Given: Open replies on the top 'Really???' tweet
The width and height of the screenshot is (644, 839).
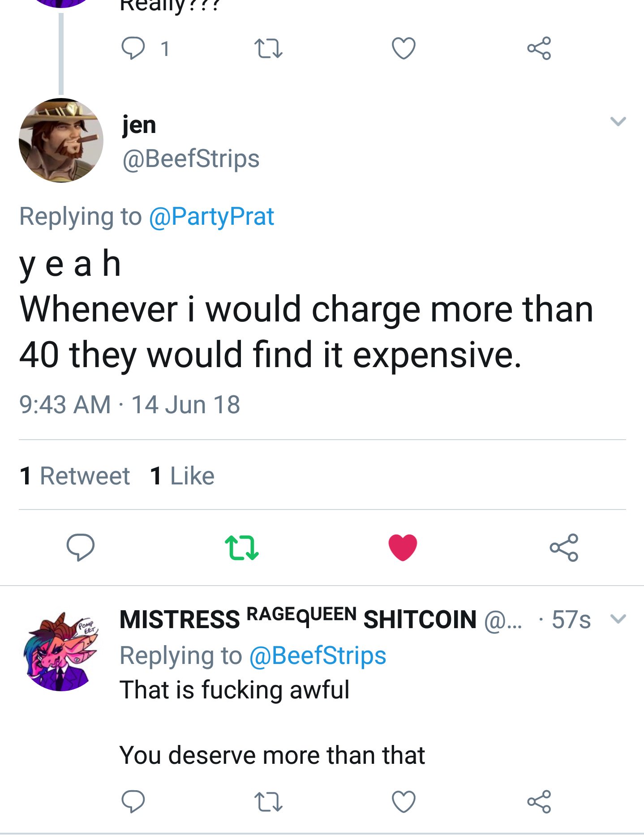Looking at the screenshot, I should 133,48.
